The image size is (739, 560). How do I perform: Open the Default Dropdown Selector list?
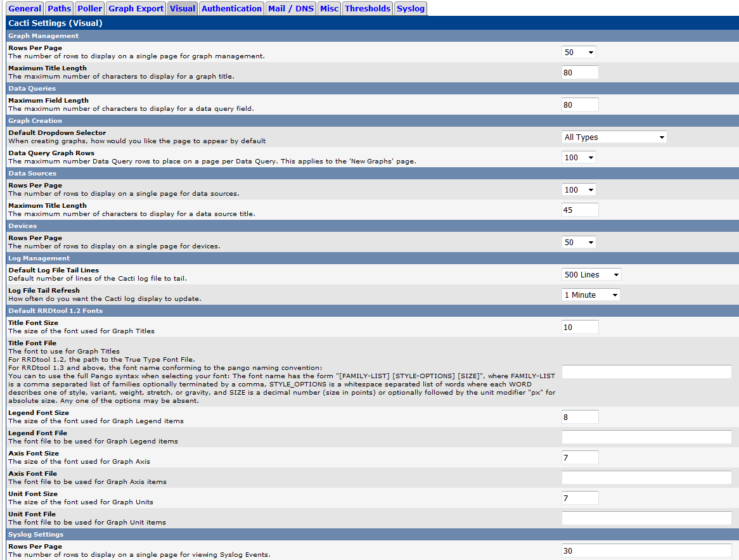click(614, 137)
